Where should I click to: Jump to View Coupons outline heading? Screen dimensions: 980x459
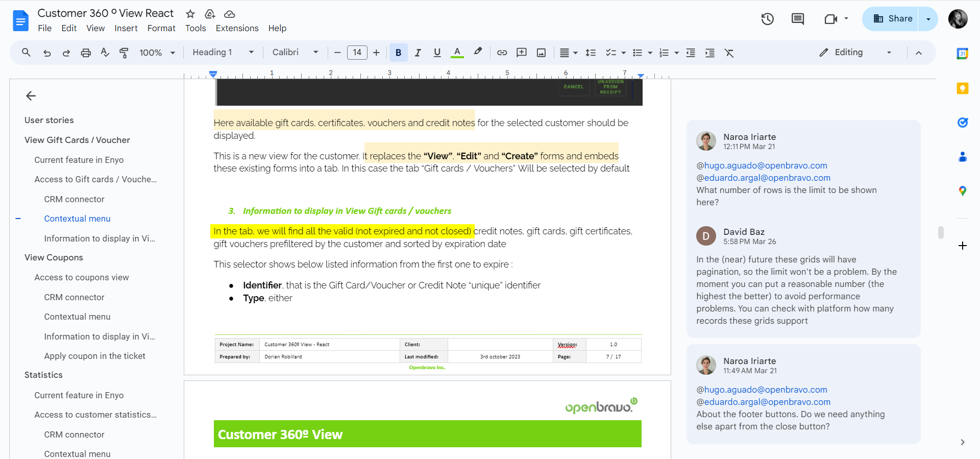click(x=54, y=257)
